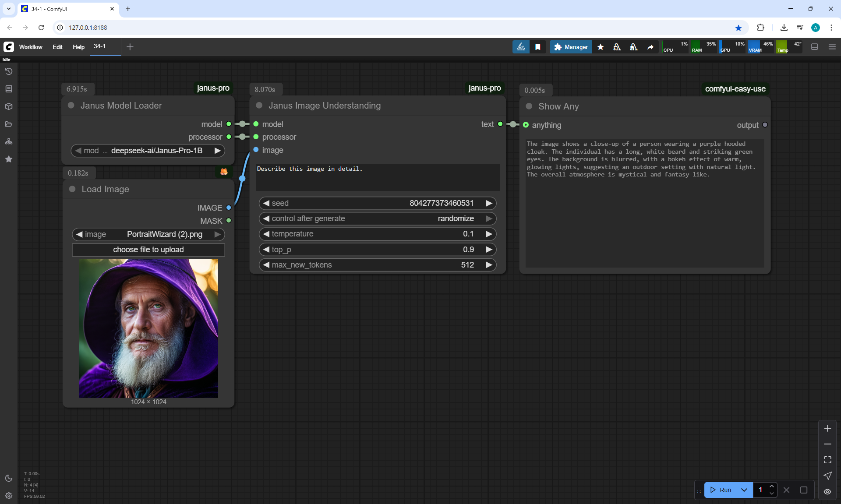Open the queue history sidebar icon

pyautogui.click(x=9, y=71)
